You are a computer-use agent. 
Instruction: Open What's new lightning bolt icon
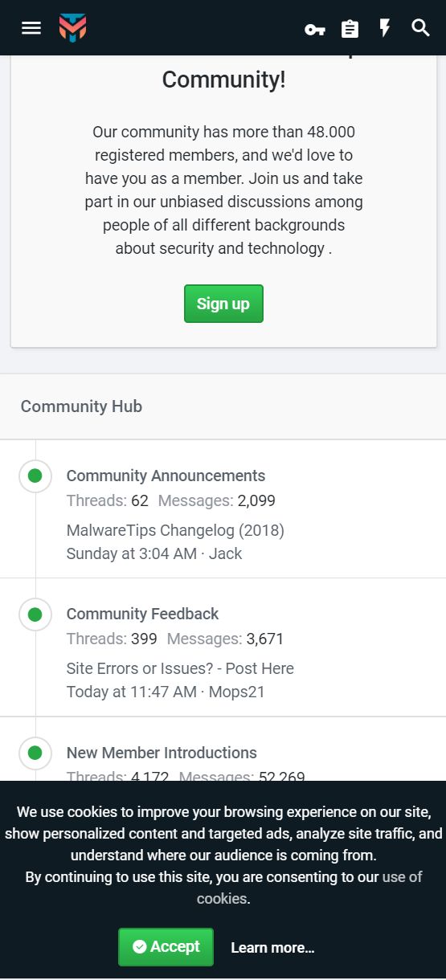click(x=385, y=28)
